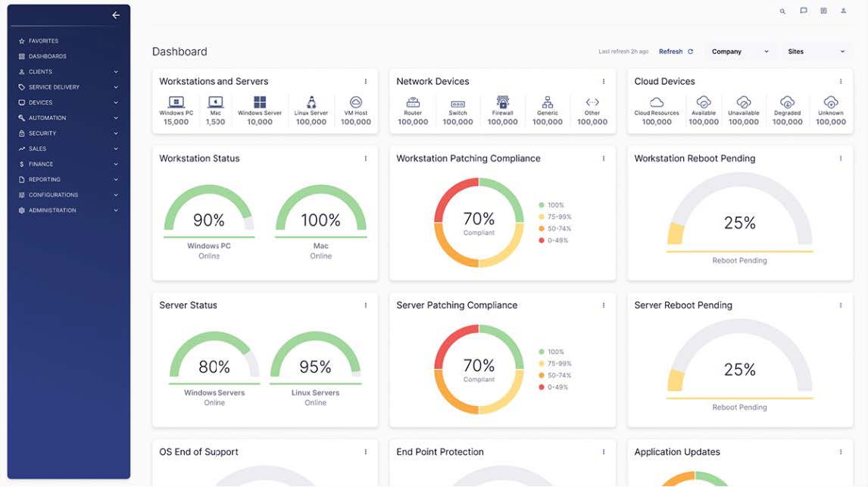
Task: Open the user profile icon
Action: pos(843,11)
